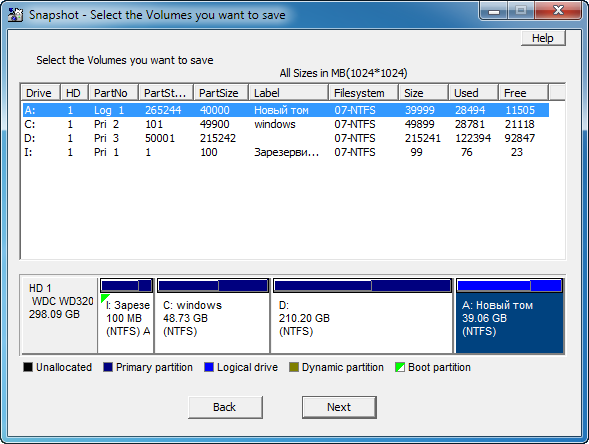Sort by the Drive column header
Image resolution: width=589 pixels, height=444 pixels.
40,92
